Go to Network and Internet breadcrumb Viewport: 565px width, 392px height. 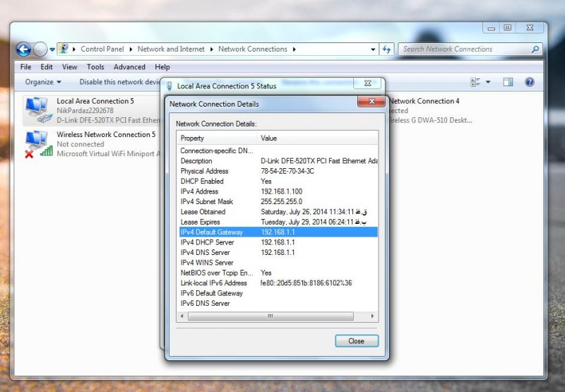coord(171,49)
